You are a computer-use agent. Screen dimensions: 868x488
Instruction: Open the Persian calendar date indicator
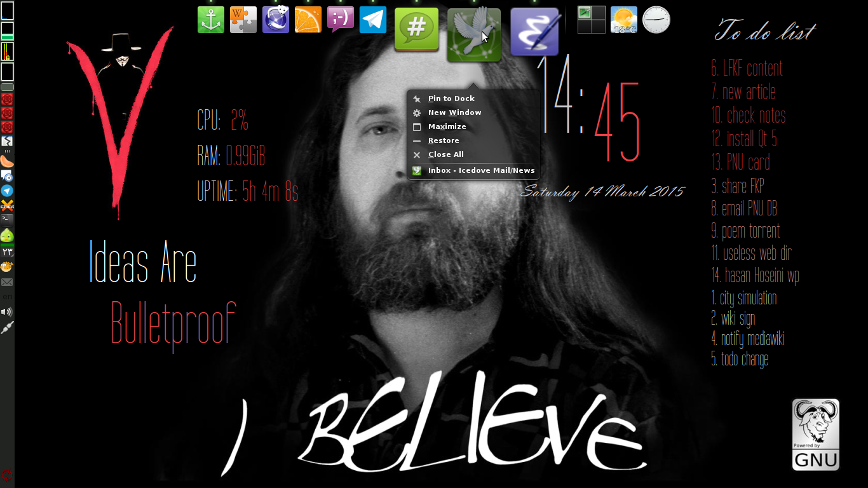7,252
